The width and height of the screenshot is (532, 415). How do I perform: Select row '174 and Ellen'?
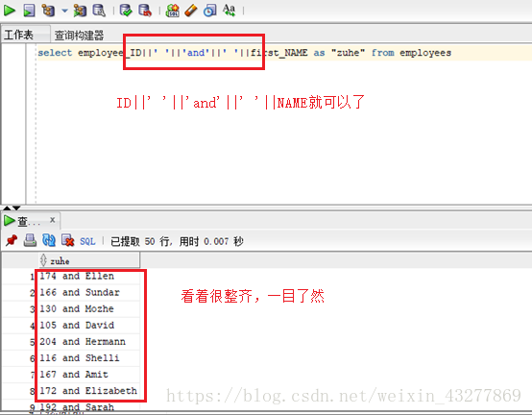(89, 277)
